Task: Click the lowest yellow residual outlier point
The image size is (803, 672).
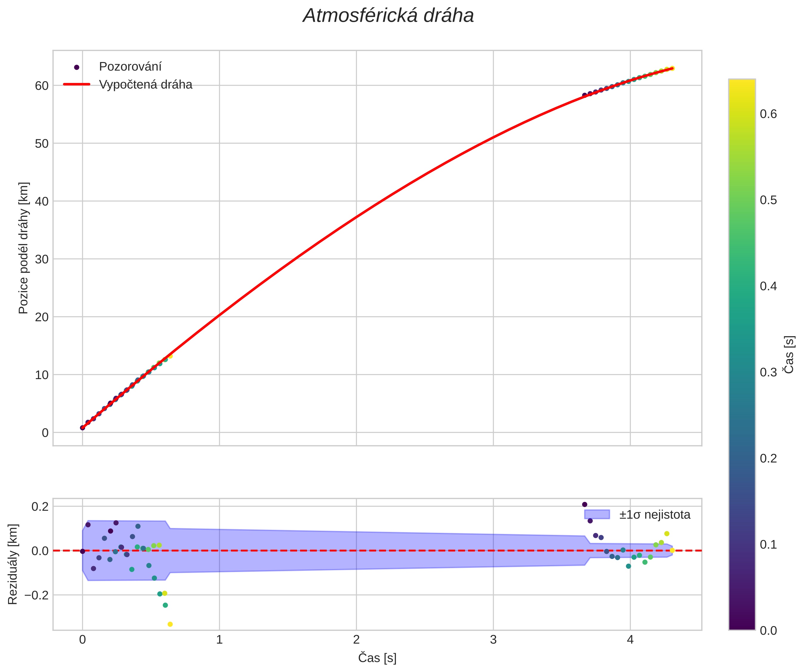Action: pyautogui.click(x=170, y=624)
